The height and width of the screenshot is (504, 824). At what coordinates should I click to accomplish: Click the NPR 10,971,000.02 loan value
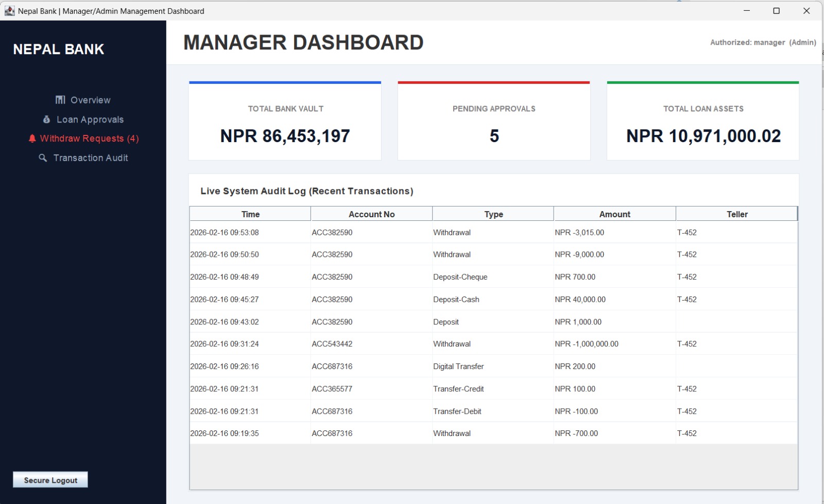[703, 136]
